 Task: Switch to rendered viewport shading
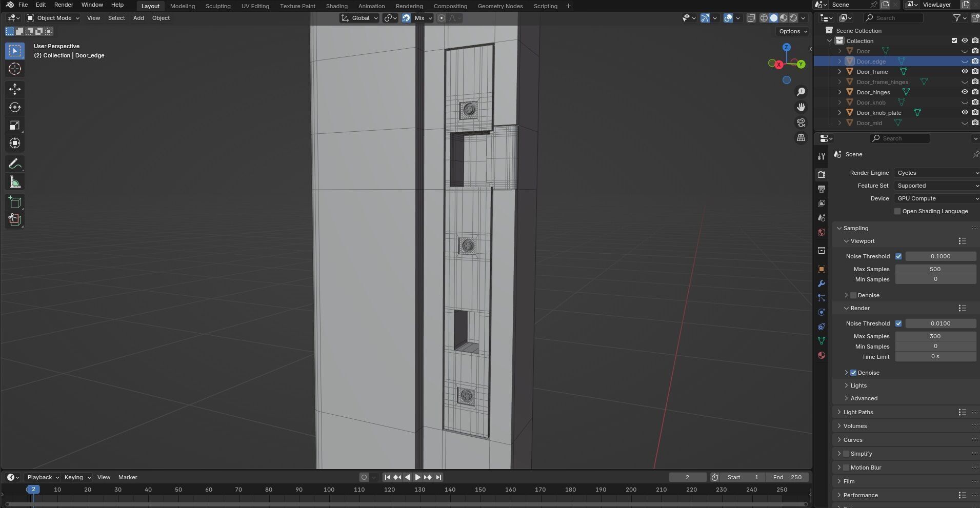[793, 18]
